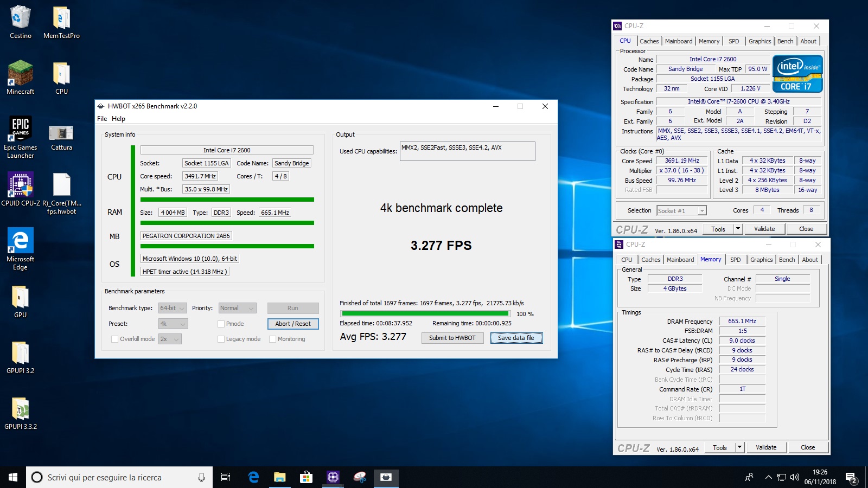The width and height of the screenshot is (868, 488).
Task: Launch the CPUID CPU-Z desktop shortcut
Action: (20, 190)
